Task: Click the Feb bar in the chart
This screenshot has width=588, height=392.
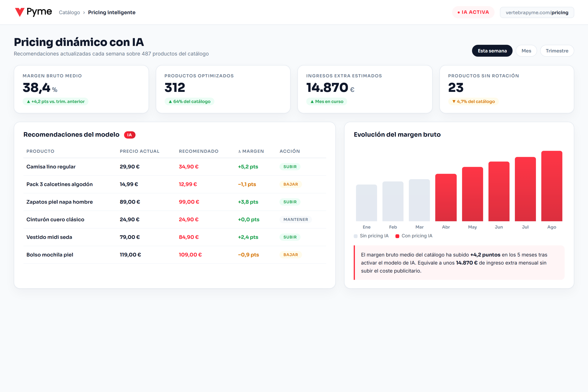Action: tap(393, 201)
